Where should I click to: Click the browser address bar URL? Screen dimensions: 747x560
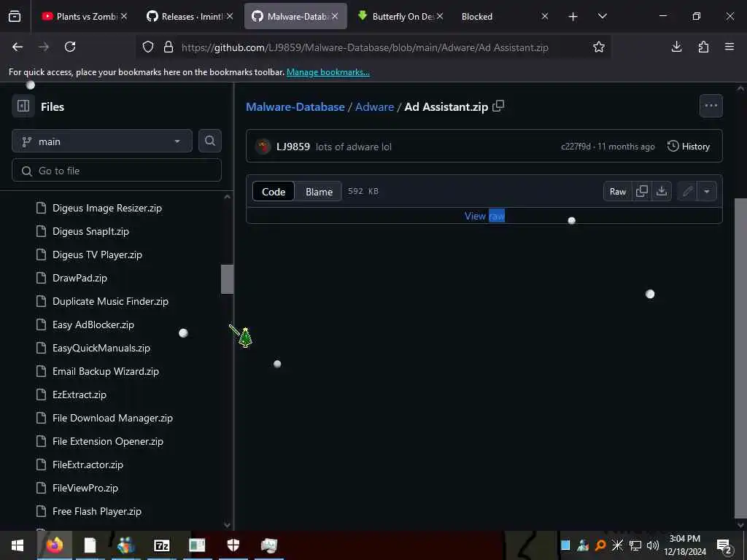tap(365, 47)
